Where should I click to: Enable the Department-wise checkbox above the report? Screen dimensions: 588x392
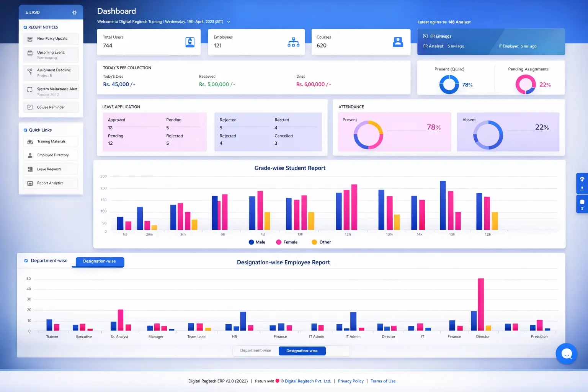(26, 260)
